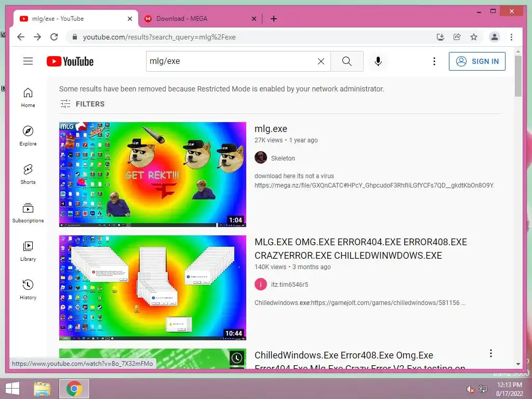Click the network tray icon
Image resolution: width=532 pixels, height=399 pixels.
(483, 389)
